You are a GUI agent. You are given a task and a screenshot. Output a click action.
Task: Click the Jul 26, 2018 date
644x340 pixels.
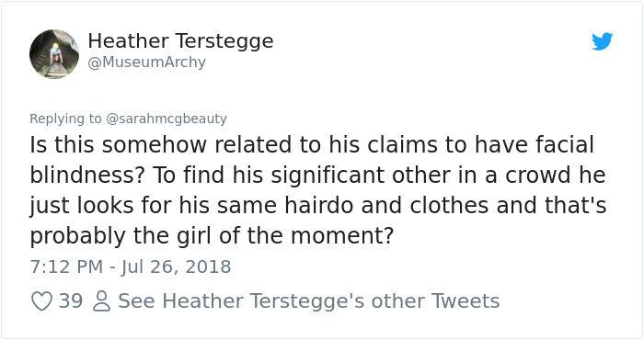[x=176, y=267]
